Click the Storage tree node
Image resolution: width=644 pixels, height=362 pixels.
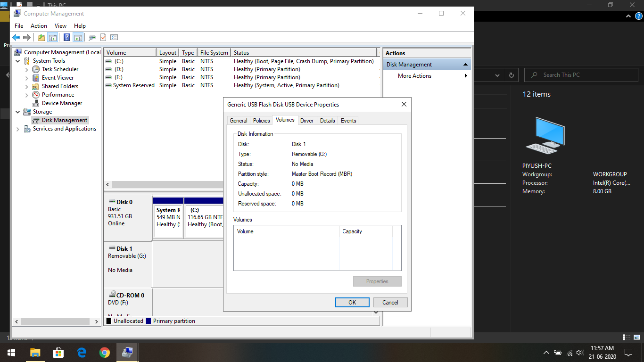pyautogui.click(x=42, y=112)
